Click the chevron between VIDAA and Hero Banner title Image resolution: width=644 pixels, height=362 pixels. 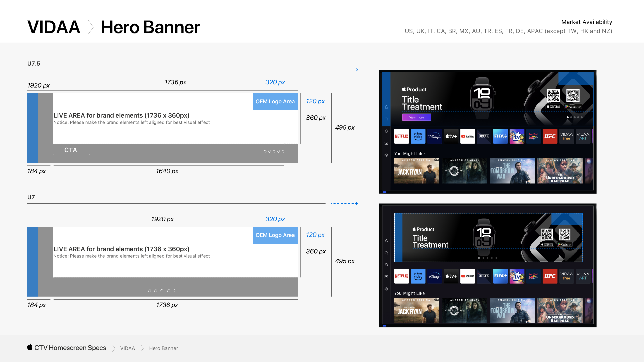pyautogui.click(x=91, y=27)
